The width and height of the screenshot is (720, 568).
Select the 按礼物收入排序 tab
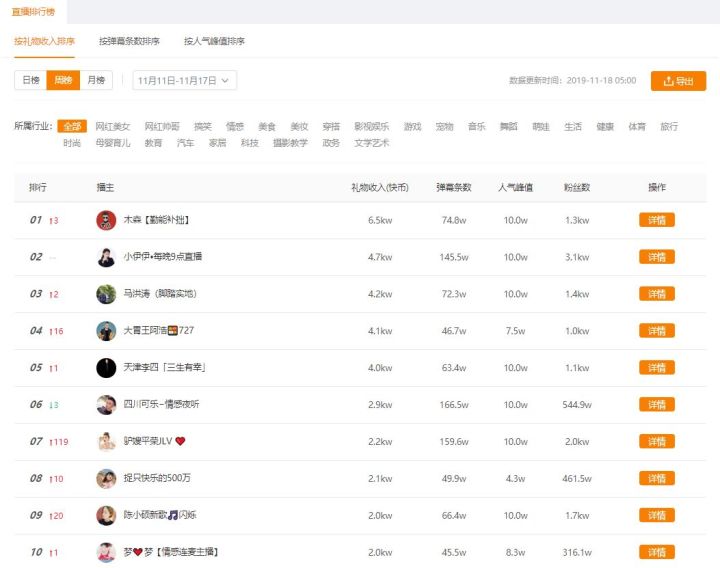click(x=44, y=41)
